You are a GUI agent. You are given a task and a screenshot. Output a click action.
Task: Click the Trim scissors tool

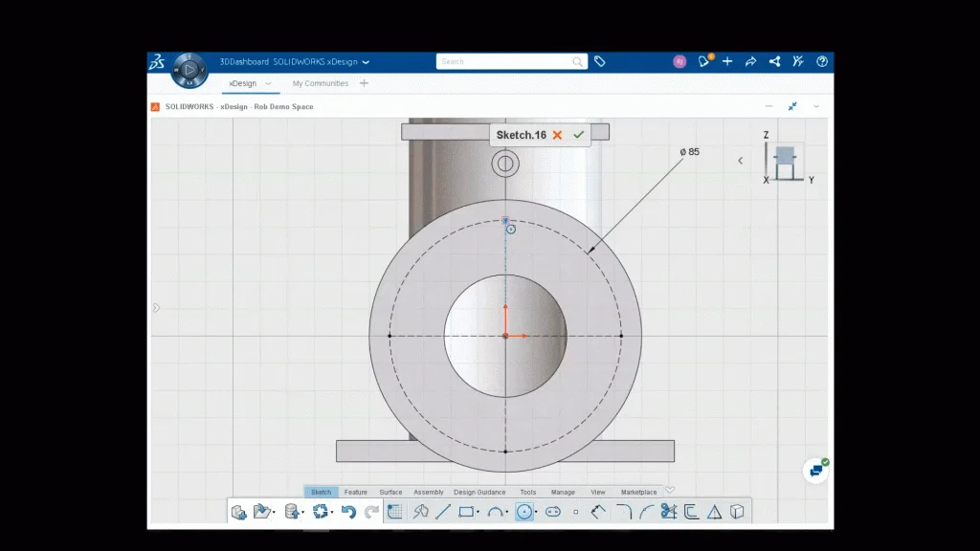tap(668, 512)
